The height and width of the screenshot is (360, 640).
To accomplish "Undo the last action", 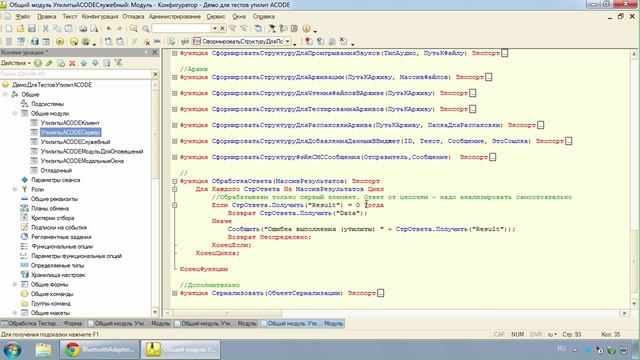I will point(109,29).
